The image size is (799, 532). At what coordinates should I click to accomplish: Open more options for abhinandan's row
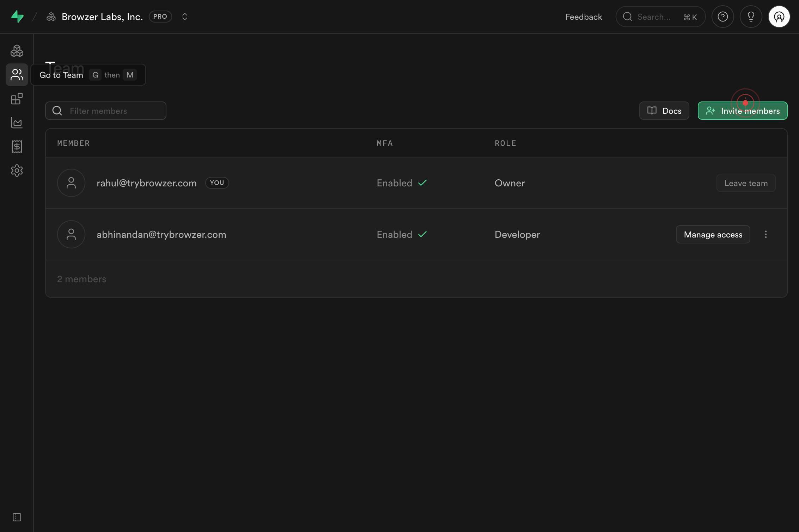pos(766,234)
